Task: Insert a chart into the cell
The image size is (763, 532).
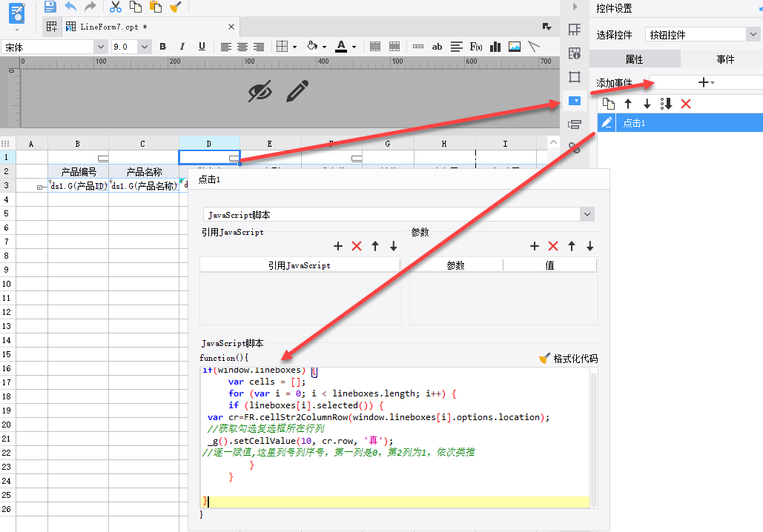Action: coord(495,47)
